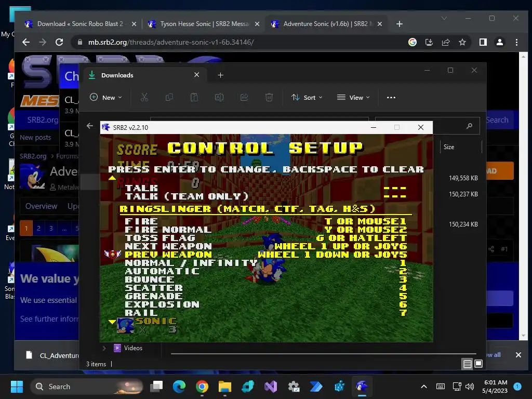Switch to large icons view button
Screen dimensions: 532x399
click(478, 364)
